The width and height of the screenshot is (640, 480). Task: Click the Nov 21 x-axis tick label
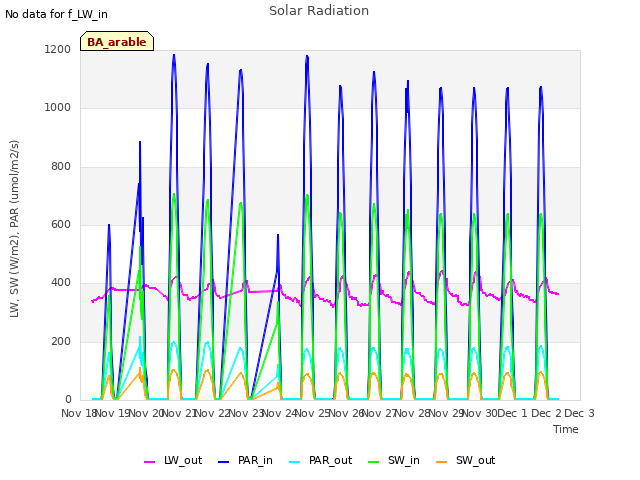(179, 413)
